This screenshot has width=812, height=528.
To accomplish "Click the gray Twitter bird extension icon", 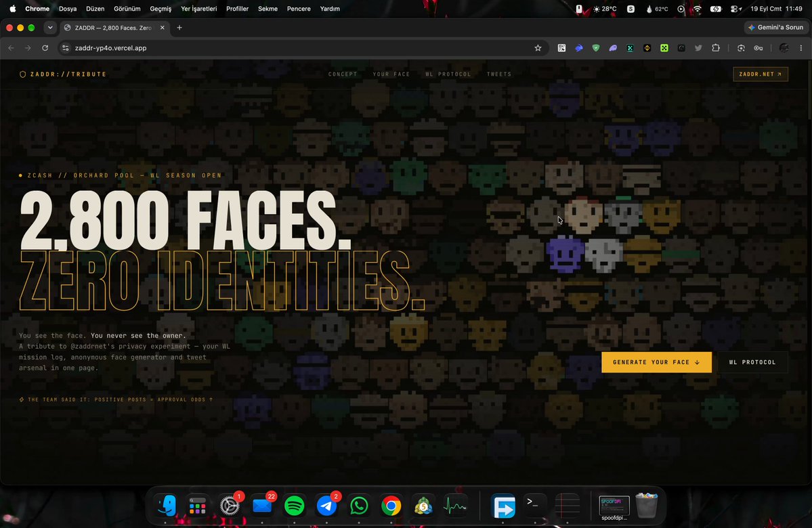I will click(699, 48).
